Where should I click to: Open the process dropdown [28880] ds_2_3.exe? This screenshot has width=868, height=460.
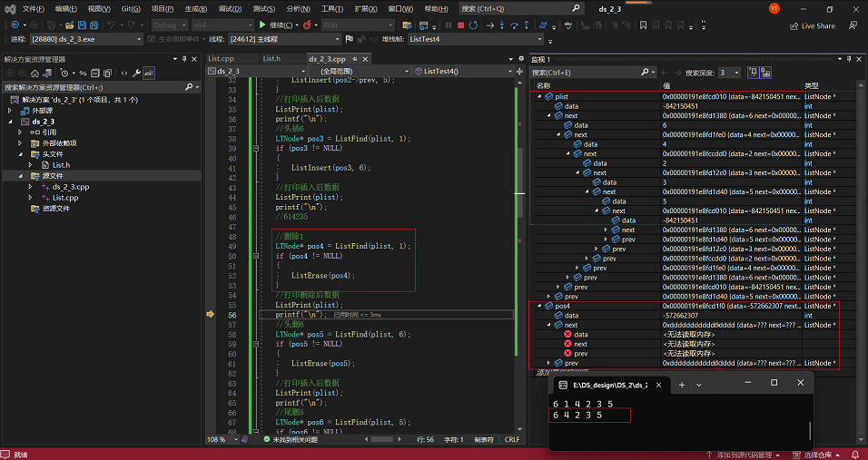click(87, 39)
